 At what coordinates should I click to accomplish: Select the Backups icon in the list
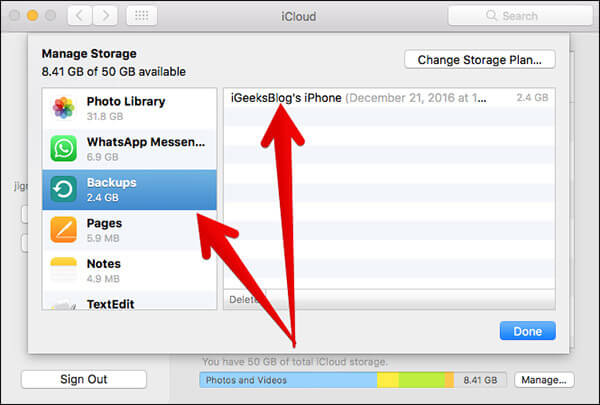coord(64,190)
